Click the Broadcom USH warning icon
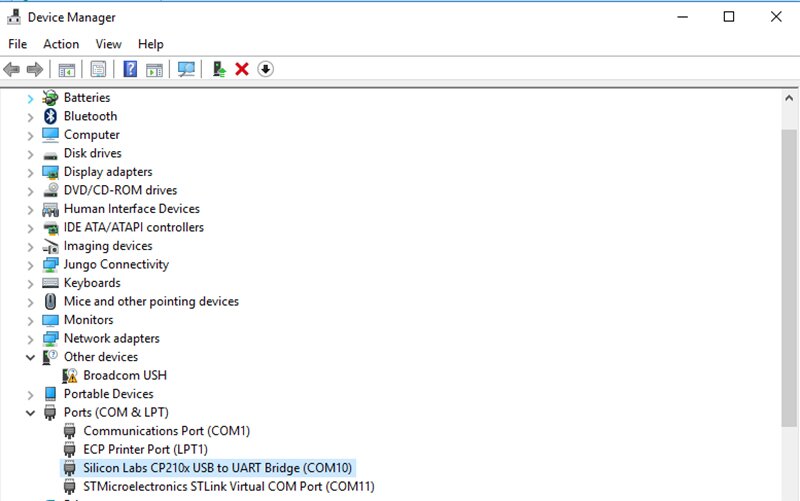The height and width of the screenshot is (501, 800). [70, 375]
